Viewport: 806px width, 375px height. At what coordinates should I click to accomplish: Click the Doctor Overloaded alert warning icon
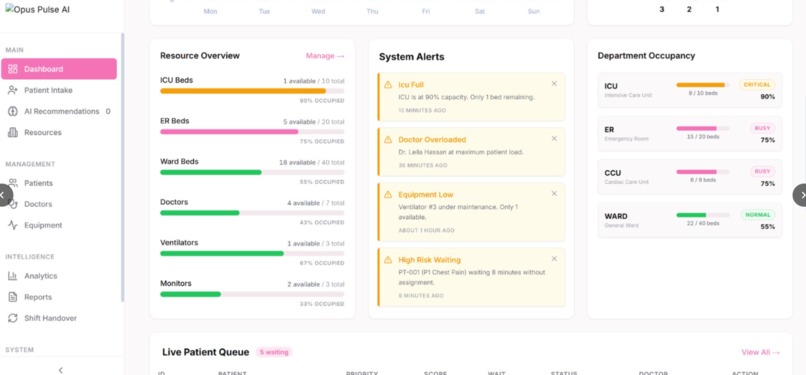pos(388,139)
